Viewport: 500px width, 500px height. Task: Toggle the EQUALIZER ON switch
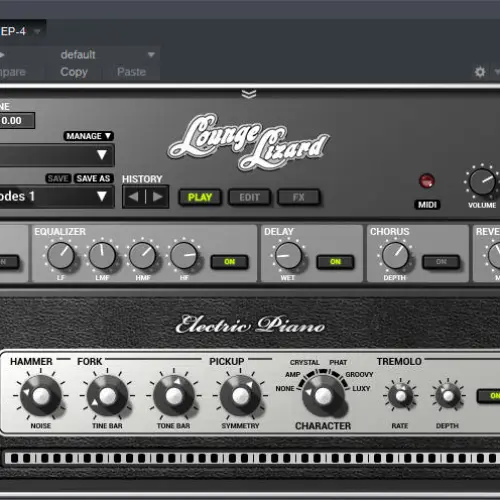[230, 262]
